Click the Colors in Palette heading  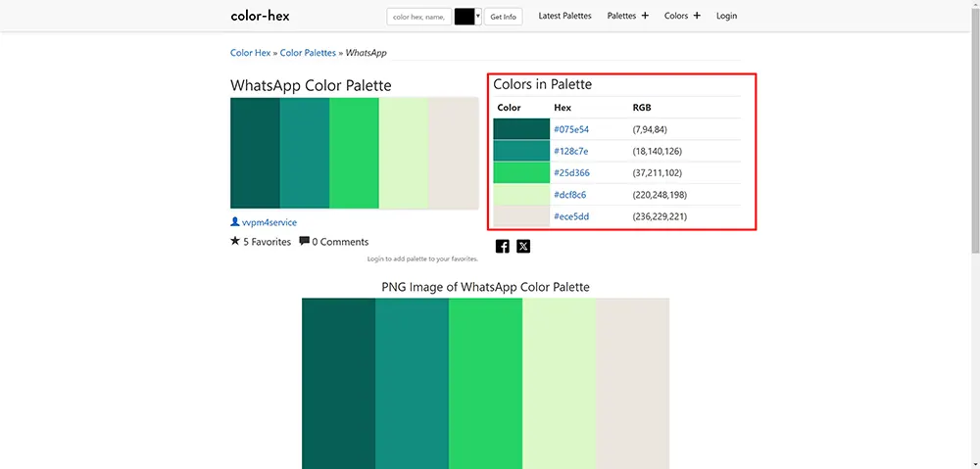coord(543,83)
